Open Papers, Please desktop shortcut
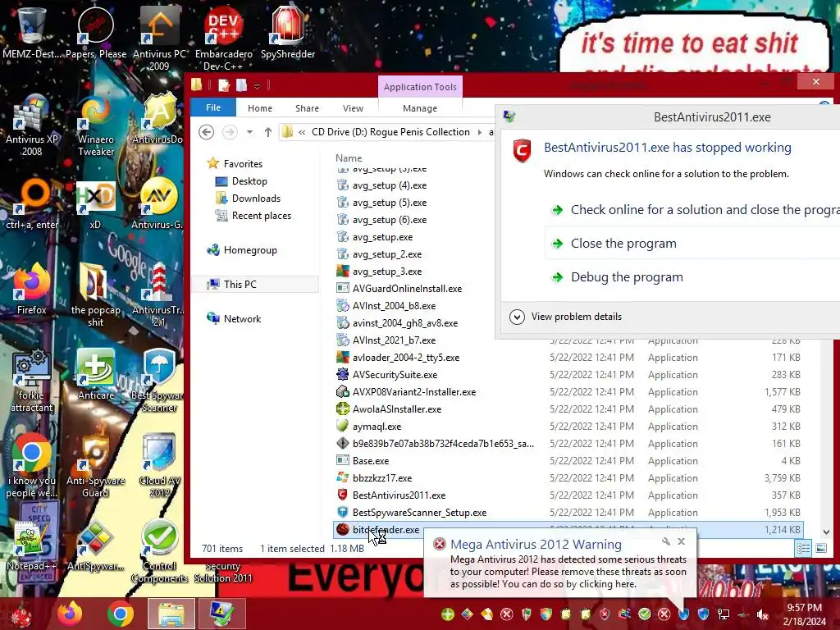 [x=96, y=33]
